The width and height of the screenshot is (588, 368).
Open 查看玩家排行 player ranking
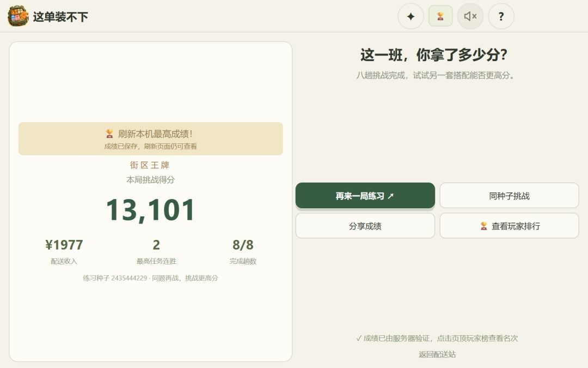point(509,226)
